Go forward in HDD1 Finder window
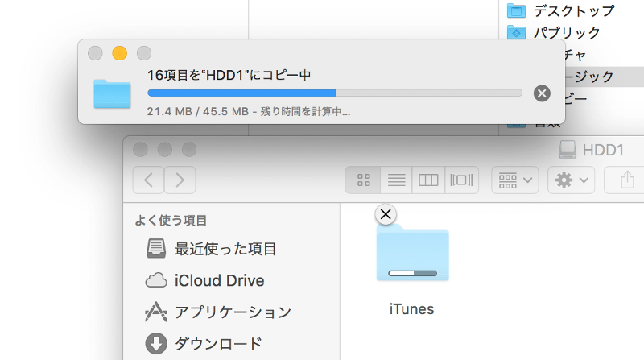Screen dimensions: 644x360 tap(180, 180)
